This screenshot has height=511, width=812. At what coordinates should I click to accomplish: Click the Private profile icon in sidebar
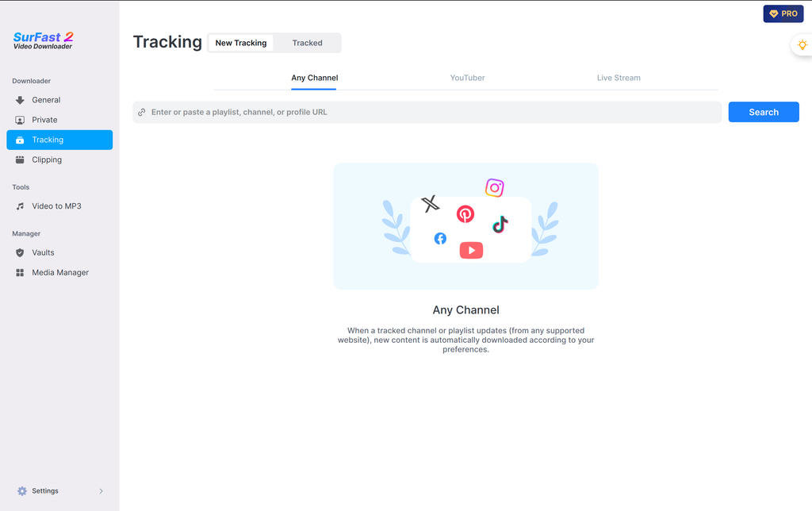click(x=20, y=121)
